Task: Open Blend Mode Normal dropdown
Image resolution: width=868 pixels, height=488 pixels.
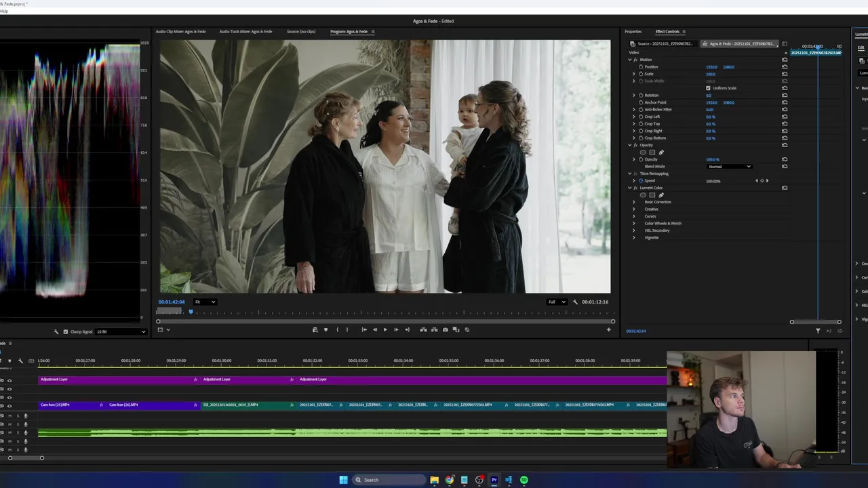Action: pos(729,166)
